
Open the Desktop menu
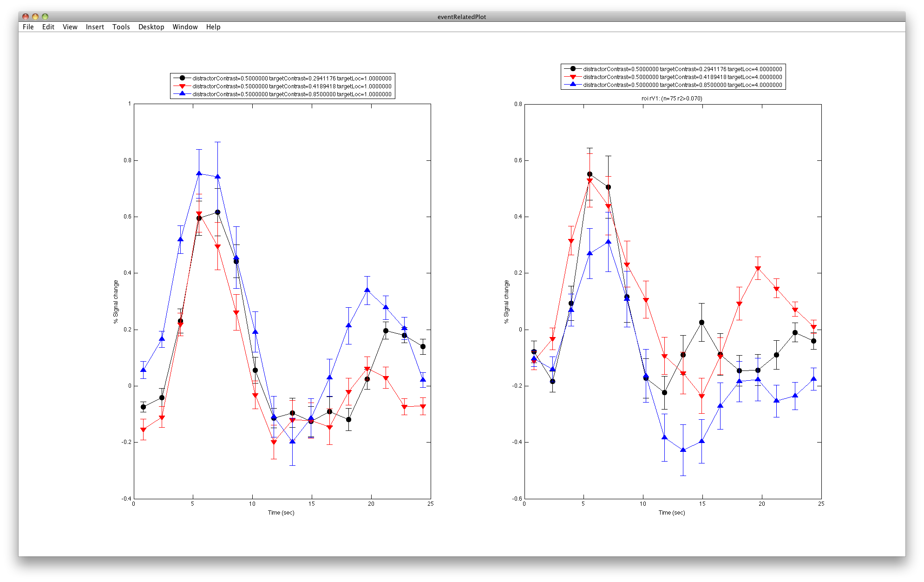[151, 27]
